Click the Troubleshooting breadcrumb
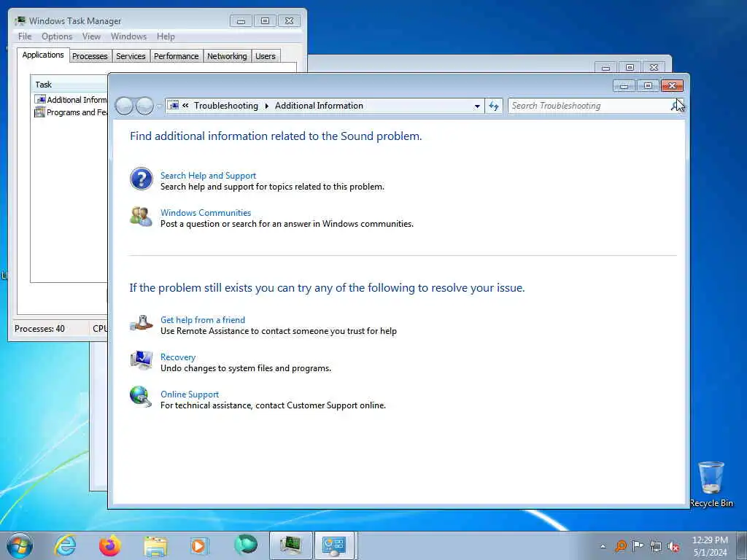Viewport: 747px width, 560px height. click(226, 106)
